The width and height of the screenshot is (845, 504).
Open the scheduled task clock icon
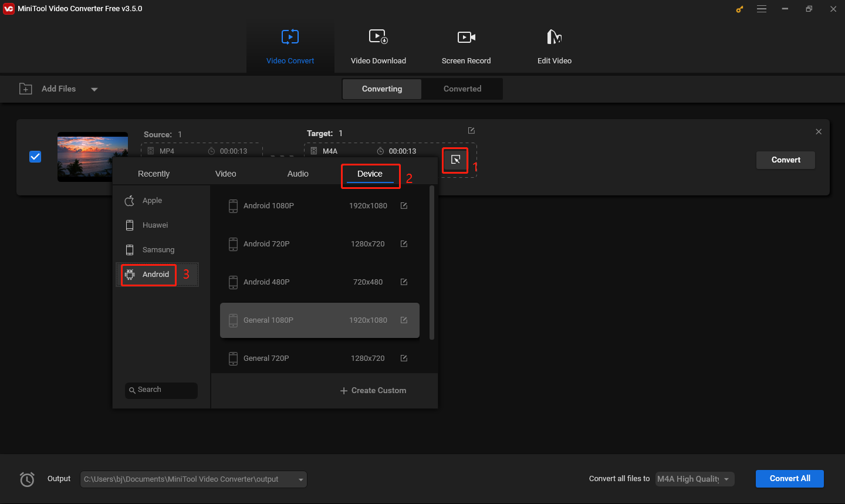click(x=27, y=479)
